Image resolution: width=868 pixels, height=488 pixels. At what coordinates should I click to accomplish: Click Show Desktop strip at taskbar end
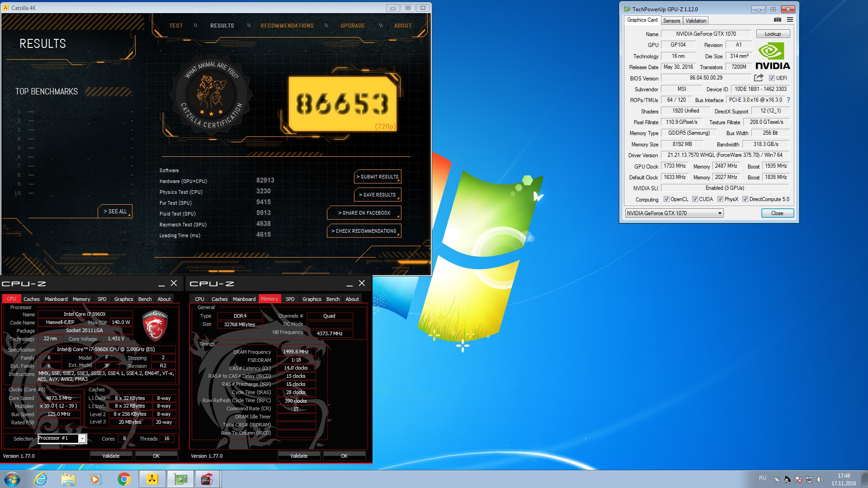click(864, 479)
